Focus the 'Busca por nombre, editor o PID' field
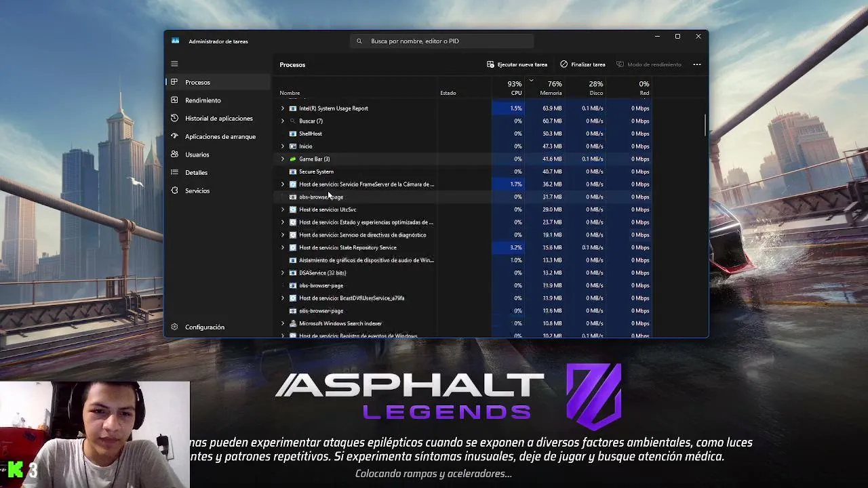This screenshot has height=488, width=868. [442, 41]
